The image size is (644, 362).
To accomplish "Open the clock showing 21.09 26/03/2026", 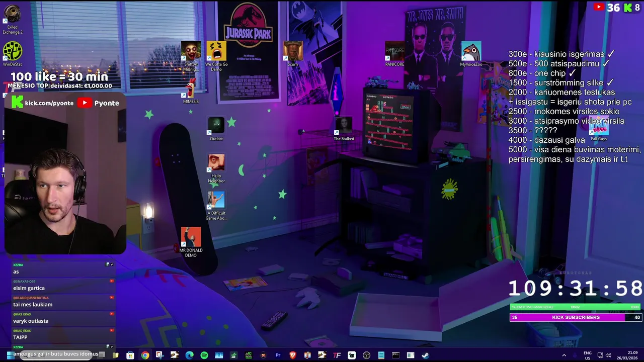I will [626, 355].
